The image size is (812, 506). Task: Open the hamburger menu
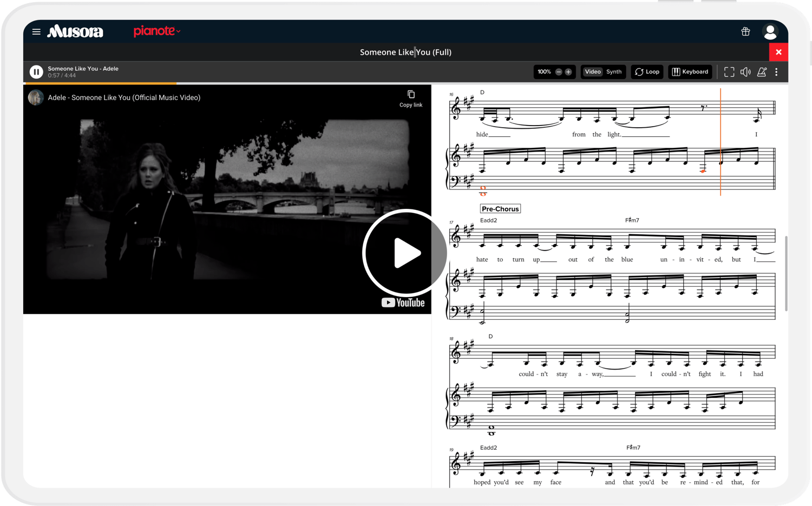click(36, 32)
